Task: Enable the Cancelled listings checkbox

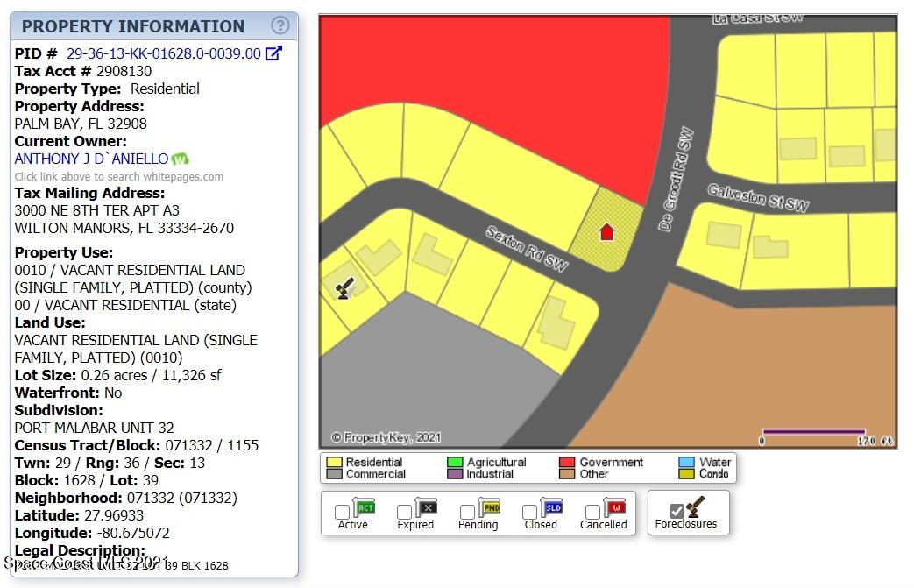Action: pyautogui.click(x=592, y=512)
